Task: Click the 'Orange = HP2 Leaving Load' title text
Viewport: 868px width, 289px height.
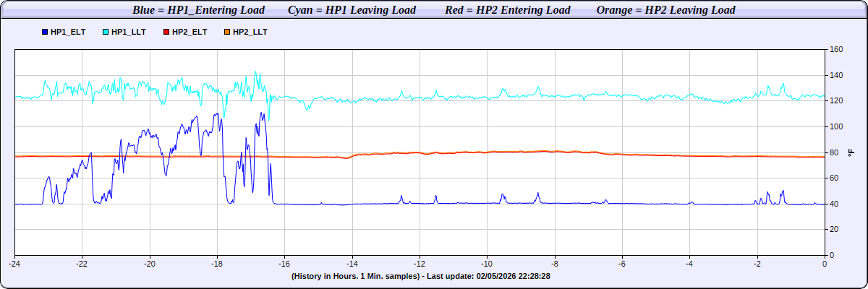Action: (x=665, y=10)
